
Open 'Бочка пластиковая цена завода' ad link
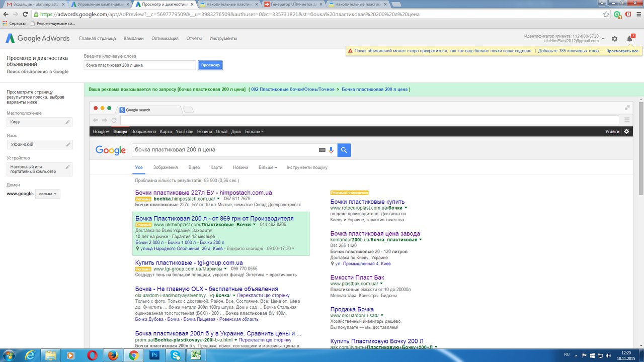click(x=375, y=233)
